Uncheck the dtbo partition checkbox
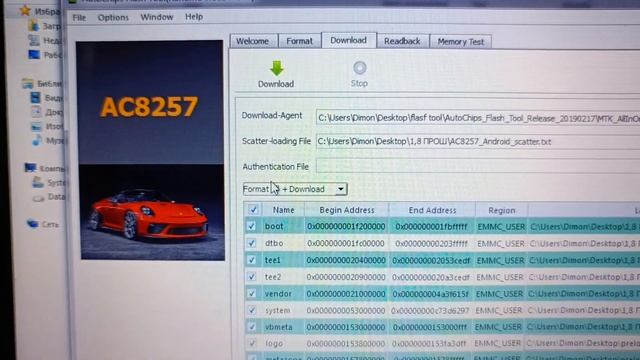This screenshot has height=360, width=640. point(251,243)
